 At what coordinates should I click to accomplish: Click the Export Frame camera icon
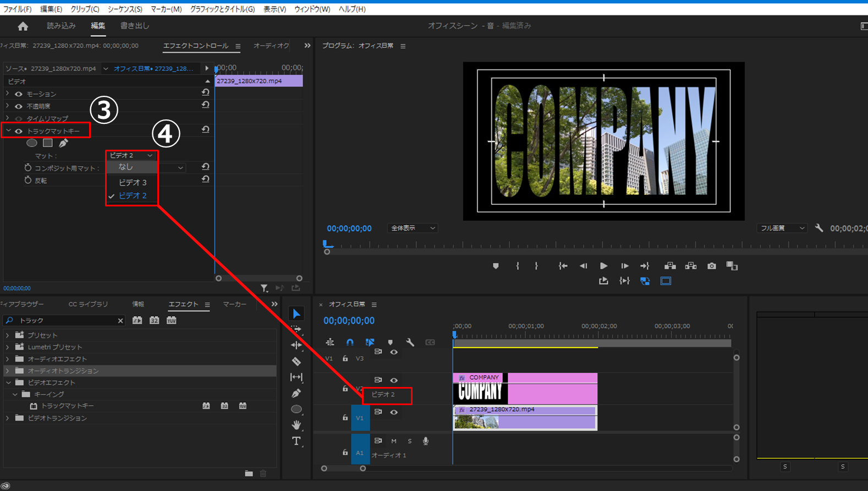tap(711, 266)
